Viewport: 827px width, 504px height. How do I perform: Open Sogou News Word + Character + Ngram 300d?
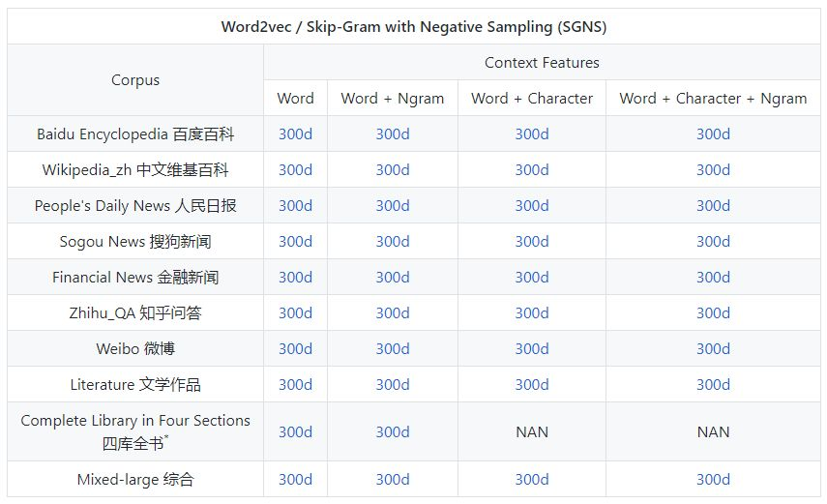coord(713,242)
